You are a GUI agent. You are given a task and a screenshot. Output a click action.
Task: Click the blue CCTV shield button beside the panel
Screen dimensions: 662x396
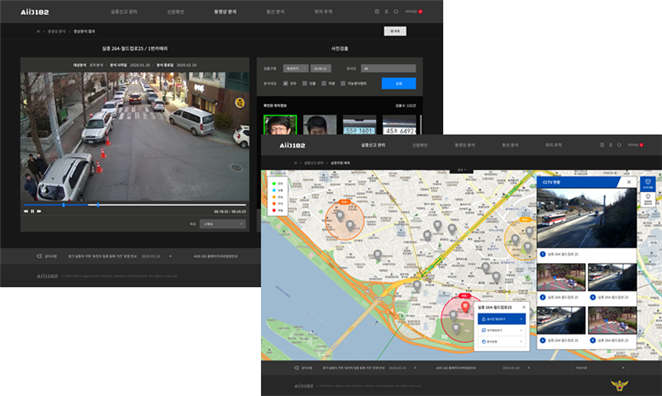648,184
